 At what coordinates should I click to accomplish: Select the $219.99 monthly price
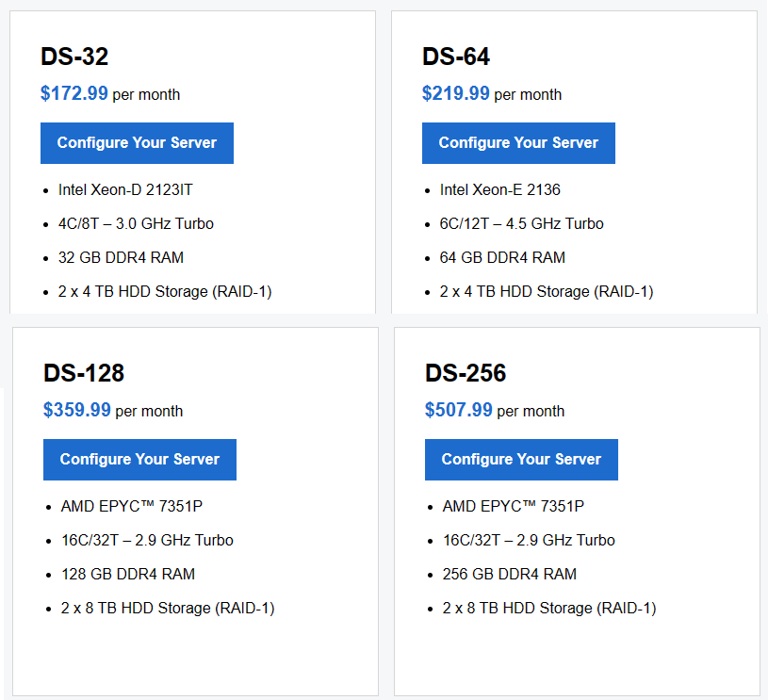tap(492, 94)
